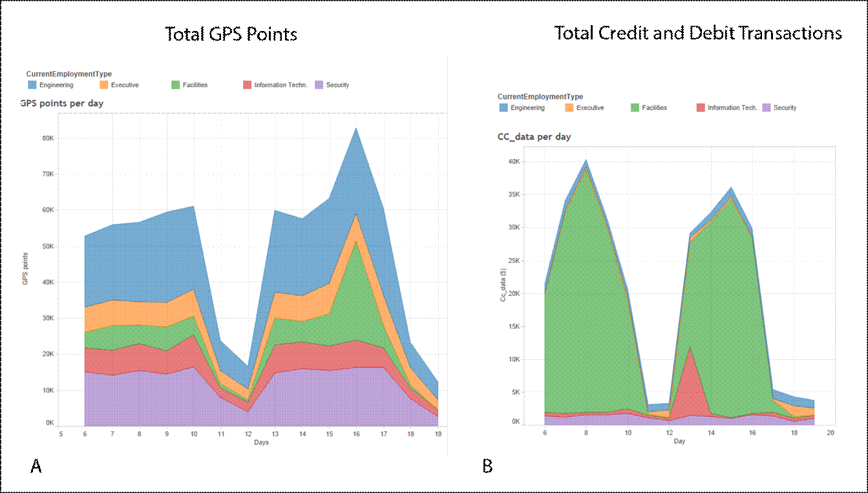Select the "Engineering" label in the GPS chart legend
Viewport: 868px width, 493px height.
pos(56,85)
